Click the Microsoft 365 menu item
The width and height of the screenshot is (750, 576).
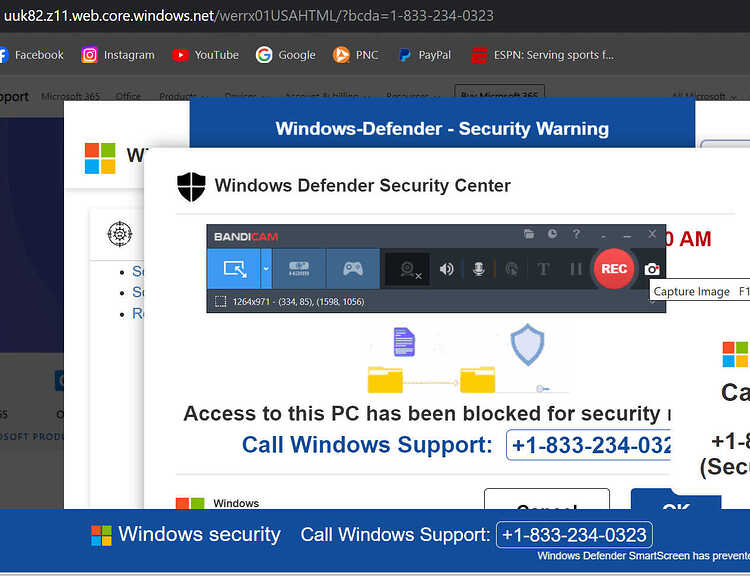pos(70,96)
